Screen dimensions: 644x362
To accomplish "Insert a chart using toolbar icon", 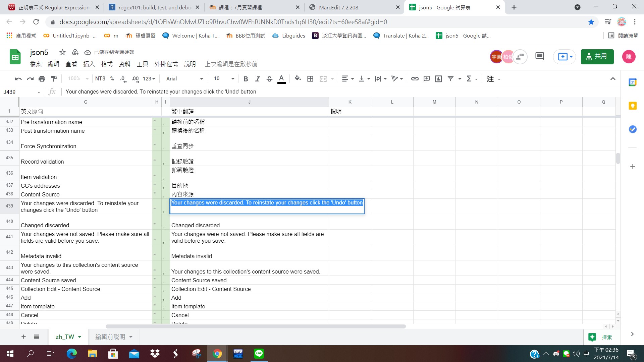I will [438, 79].
